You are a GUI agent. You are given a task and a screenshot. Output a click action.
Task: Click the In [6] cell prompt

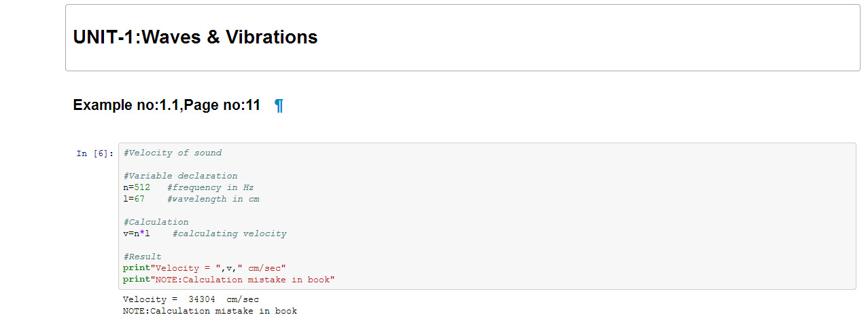pyautogui.click(x=95, y=154)
